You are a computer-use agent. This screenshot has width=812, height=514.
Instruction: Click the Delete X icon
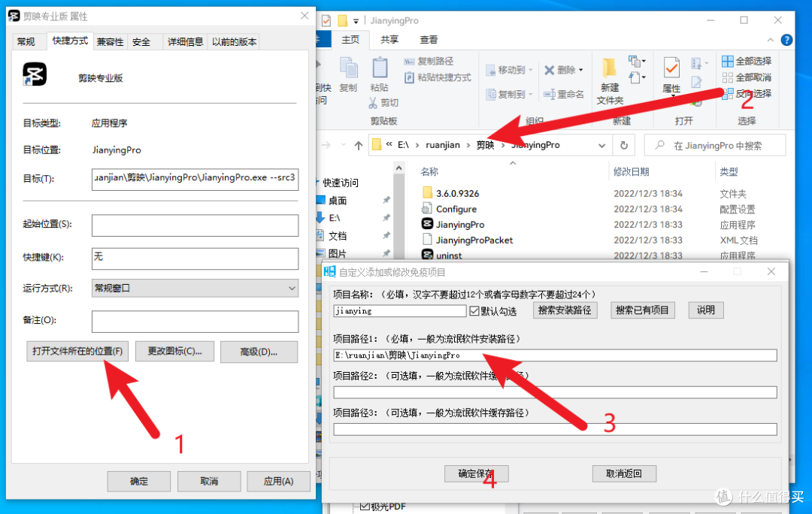click(549, 70)
